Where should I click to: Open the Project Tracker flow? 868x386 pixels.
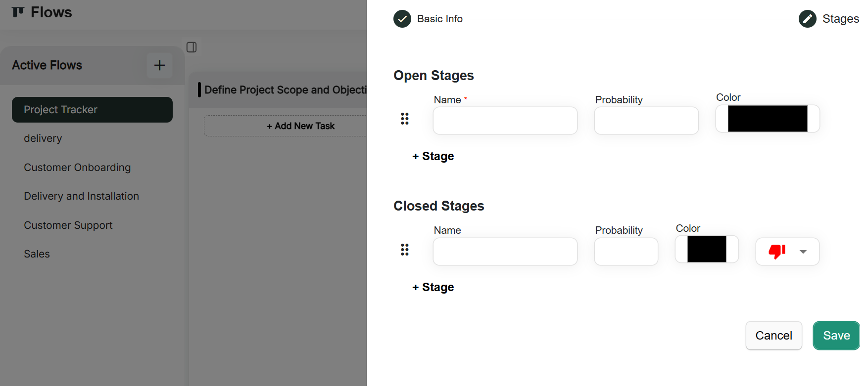tap(92, 110)
